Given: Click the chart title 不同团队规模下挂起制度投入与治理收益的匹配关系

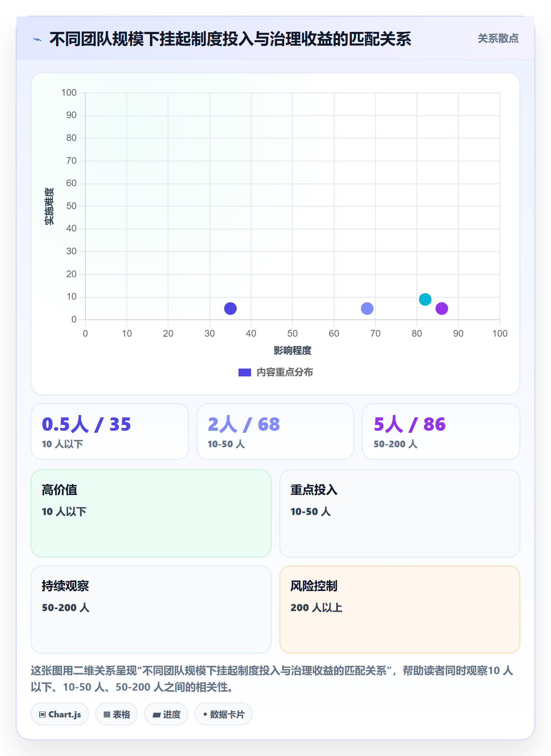Looking at the screenshot, I should pos(230,39).
